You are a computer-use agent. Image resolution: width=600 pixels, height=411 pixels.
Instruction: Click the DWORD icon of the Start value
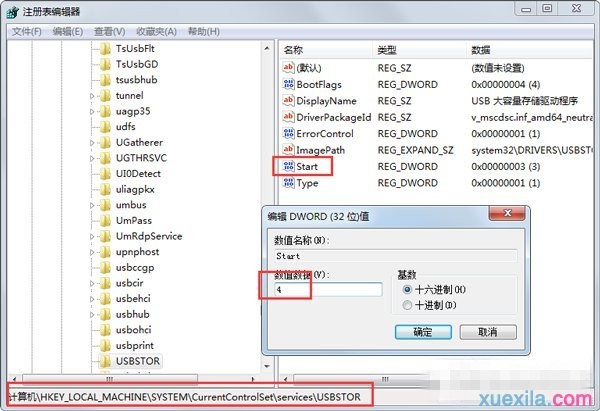tap(288, 166)
